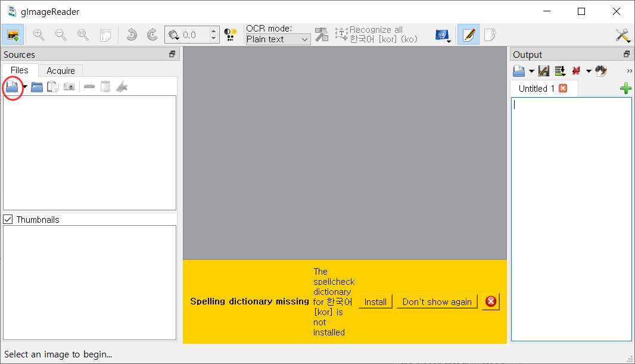Click Don't show again button
Image resolution: width=635 pixels, height=364 pixels.
tap(437, 301)
